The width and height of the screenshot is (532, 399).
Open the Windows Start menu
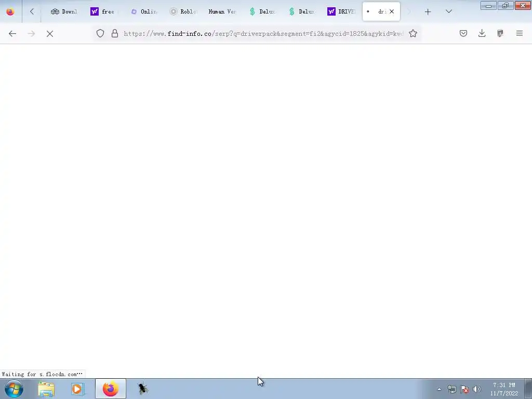tap(14, 389)
